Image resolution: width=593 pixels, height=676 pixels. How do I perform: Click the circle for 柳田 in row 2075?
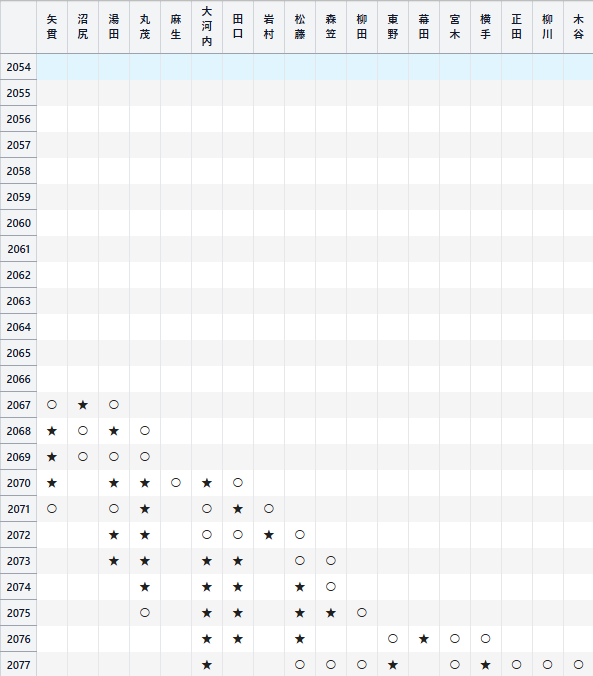[362, 613]
